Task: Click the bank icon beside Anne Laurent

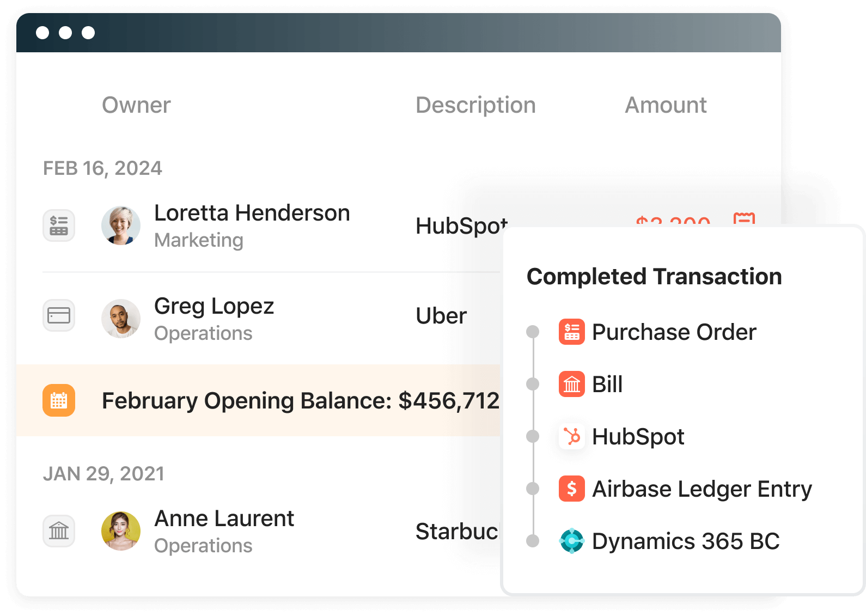Action: 59,531
